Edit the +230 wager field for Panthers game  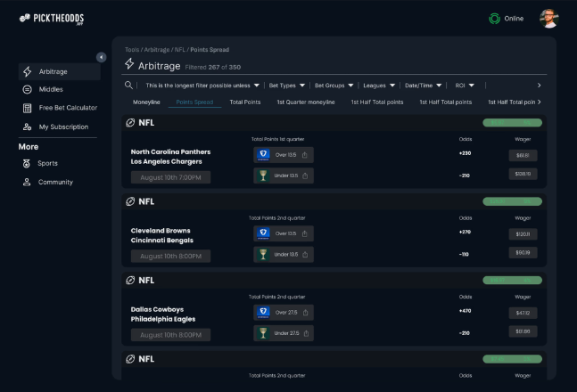click(523, 155)
